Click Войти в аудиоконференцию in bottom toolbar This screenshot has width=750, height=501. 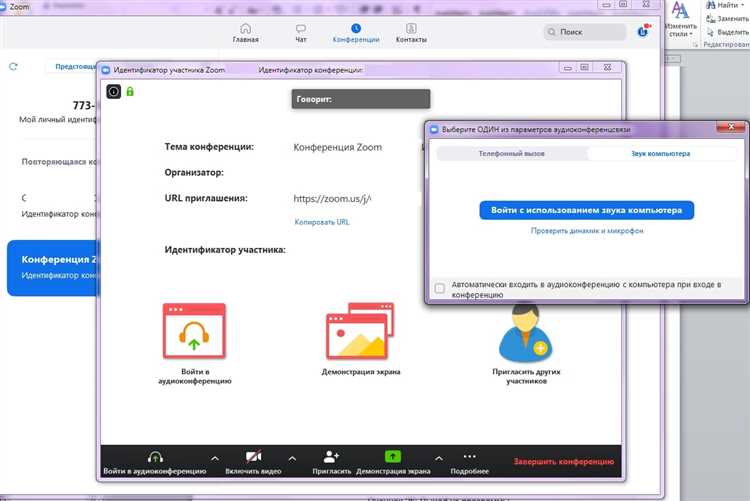tap(155, 463)
